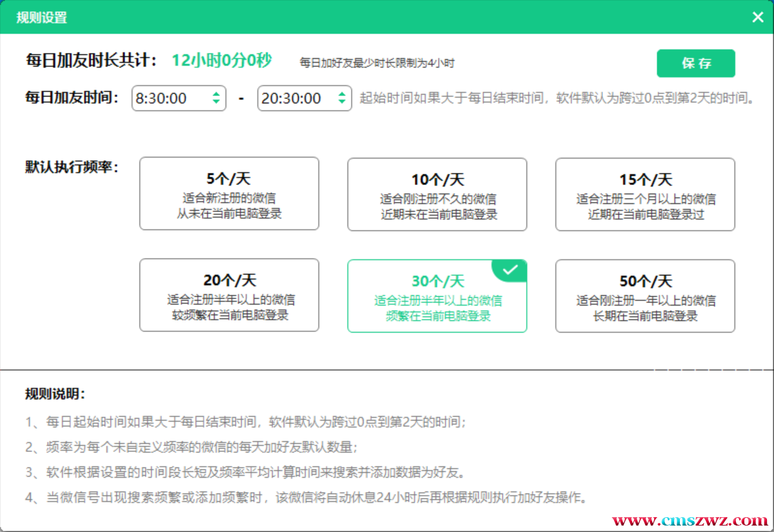Click the selected 30个/天 frequency card

[x=437, y=297]
